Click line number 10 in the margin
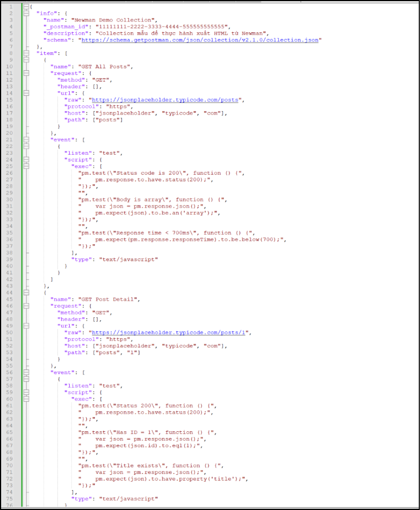Viewport: 420px width, 510px height. point(10,66)
